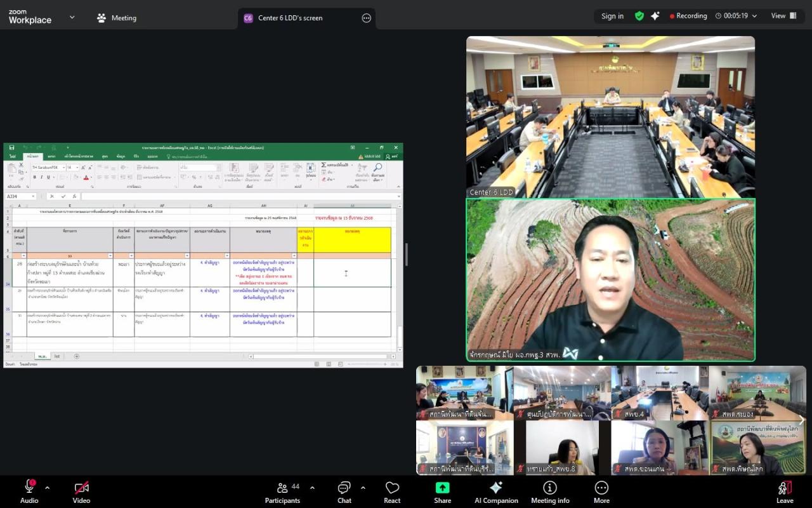Expand audio options arrow next to Audio

click(47, 488)
